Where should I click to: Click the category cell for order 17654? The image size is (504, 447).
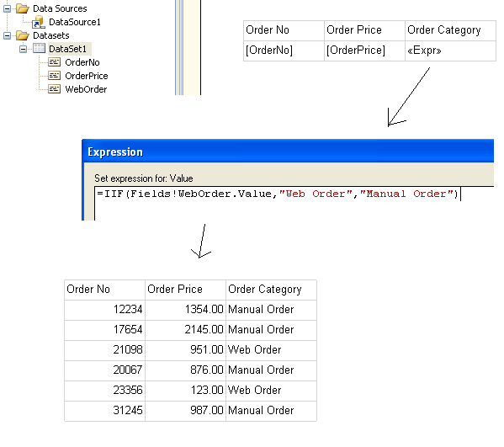(x=271, y=330)
